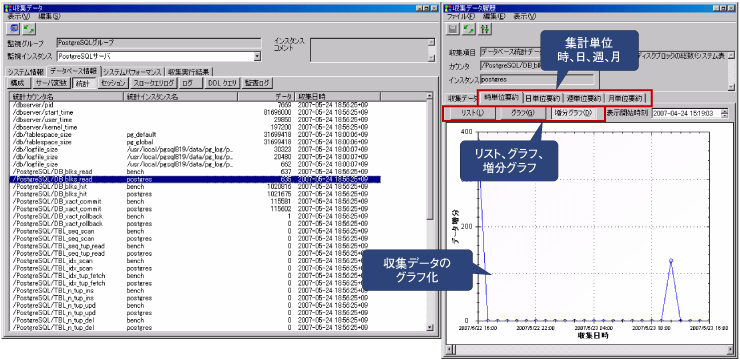
Task: Click the 収集データ履歴 window title icon
Action: pyautogui.click(x=447, y=8)
